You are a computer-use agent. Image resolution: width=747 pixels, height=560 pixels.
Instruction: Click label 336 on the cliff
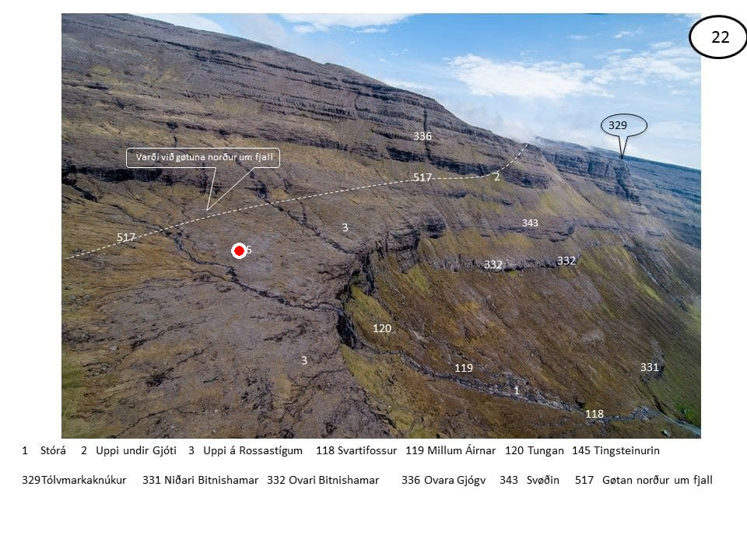423,136
